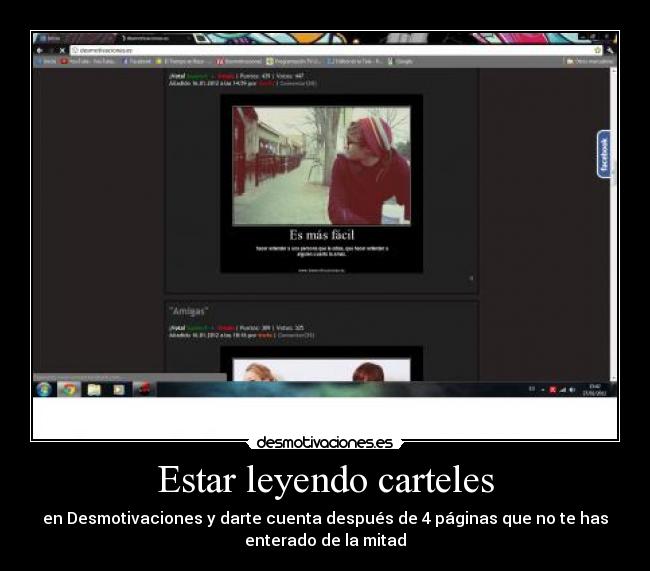650x571 pixels.
Task: Open the "Amigas" poster title
Action: [189, 311]
